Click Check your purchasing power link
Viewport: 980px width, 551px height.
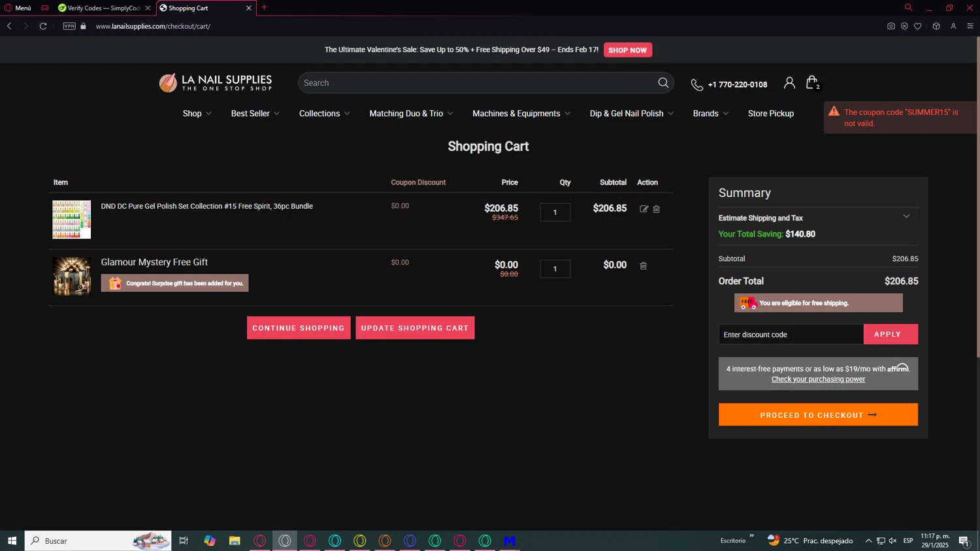[818, 379]
